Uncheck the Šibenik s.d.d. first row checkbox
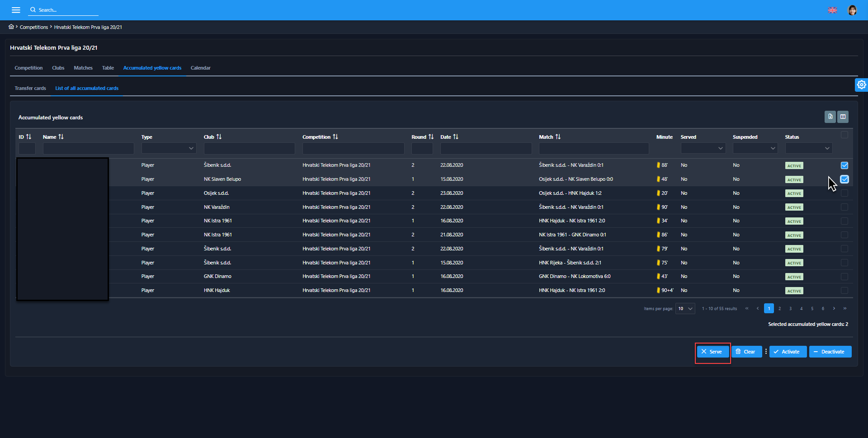This screenshot has height=438, width=868. pos(844,165)
